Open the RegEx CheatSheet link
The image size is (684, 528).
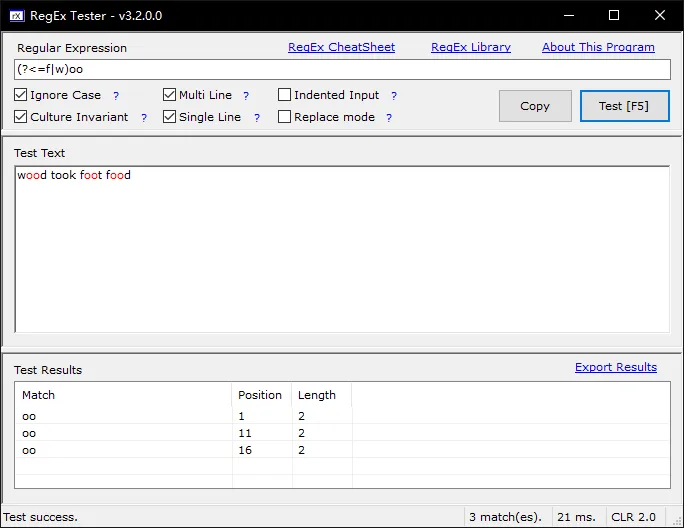(342, 47)
